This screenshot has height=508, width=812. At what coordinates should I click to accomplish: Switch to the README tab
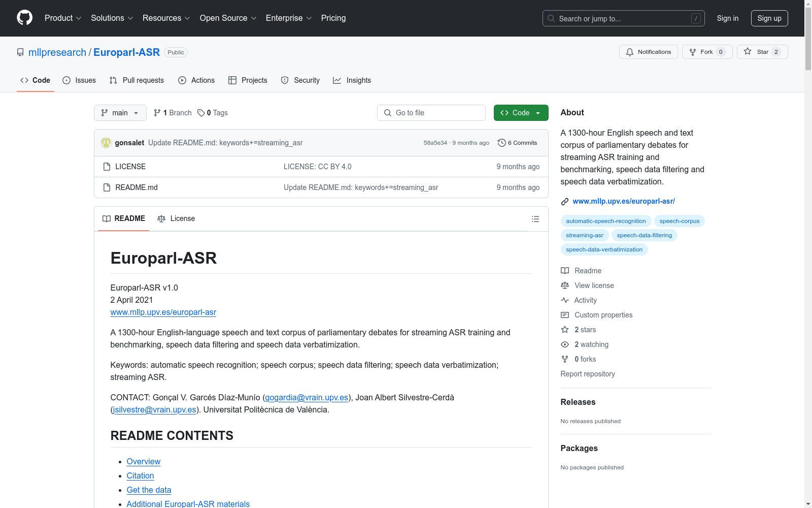click(124, 218)
